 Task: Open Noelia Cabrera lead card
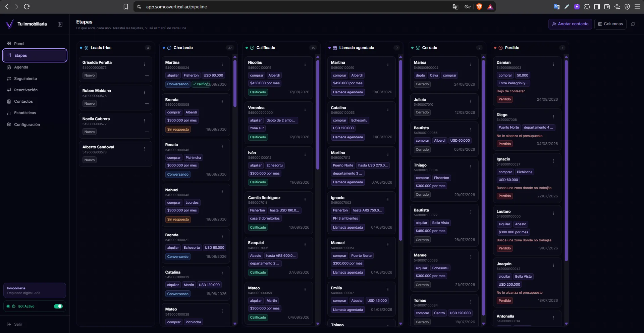pos(115,126)
